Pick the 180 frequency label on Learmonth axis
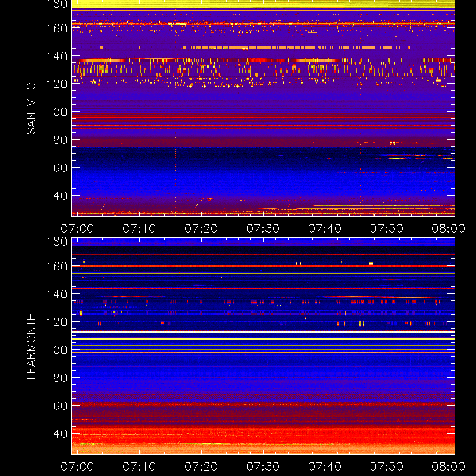Image resolution: width=476 pixels, height=476 pixels. click(x=57, y=242)
